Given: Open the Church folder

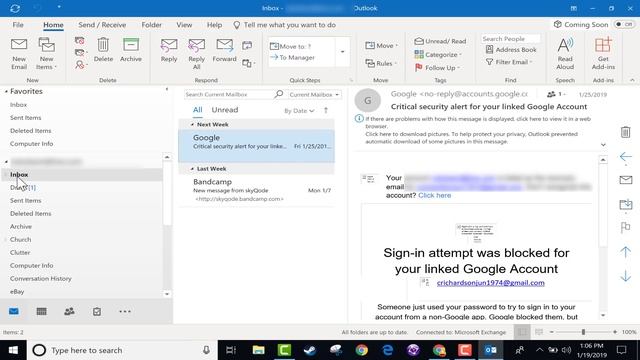Looking at the screenshot, I should coord(20,240).
